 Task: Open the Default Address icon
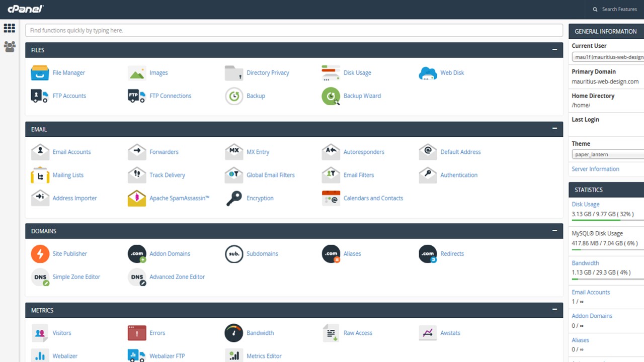[428, 152]
